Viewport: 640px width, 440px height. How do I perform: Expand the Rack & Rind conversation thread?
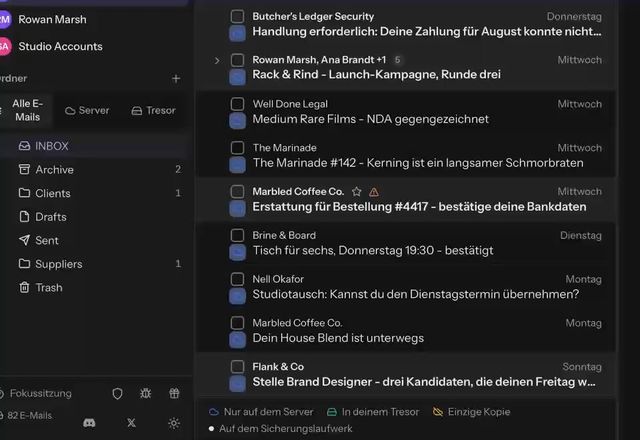coord(217,61)
